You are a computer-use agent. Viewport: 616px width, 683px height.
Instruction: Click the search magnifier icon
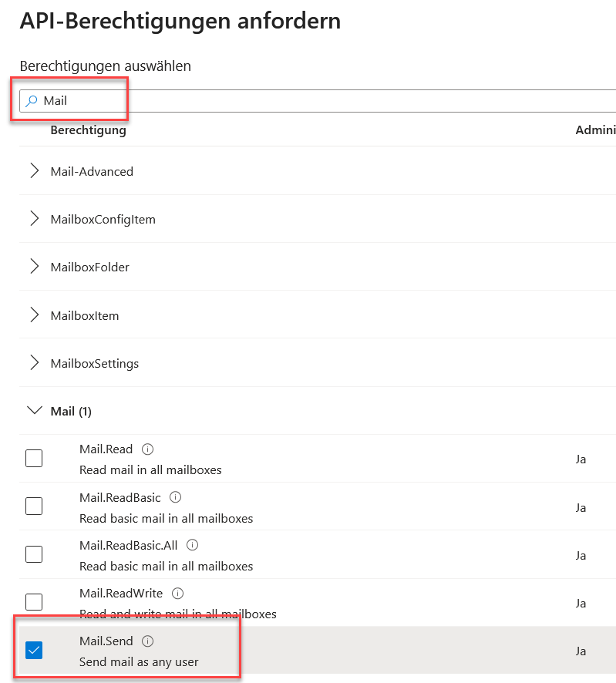[32, 101]
